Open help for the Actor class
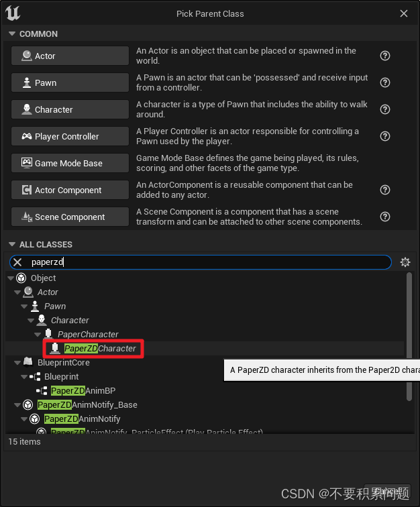The image size is (420, 507). coord(384,56)
